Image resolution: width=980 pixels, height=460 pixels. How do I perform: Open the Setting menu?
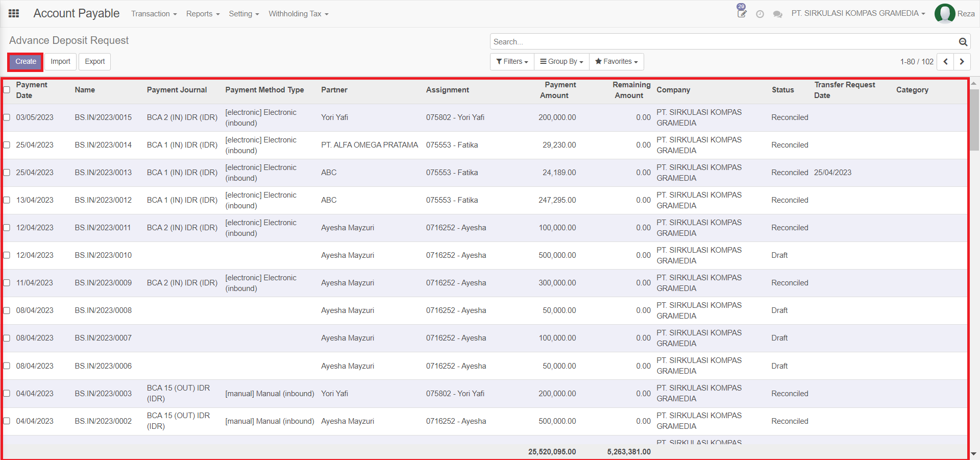point(244,14)
